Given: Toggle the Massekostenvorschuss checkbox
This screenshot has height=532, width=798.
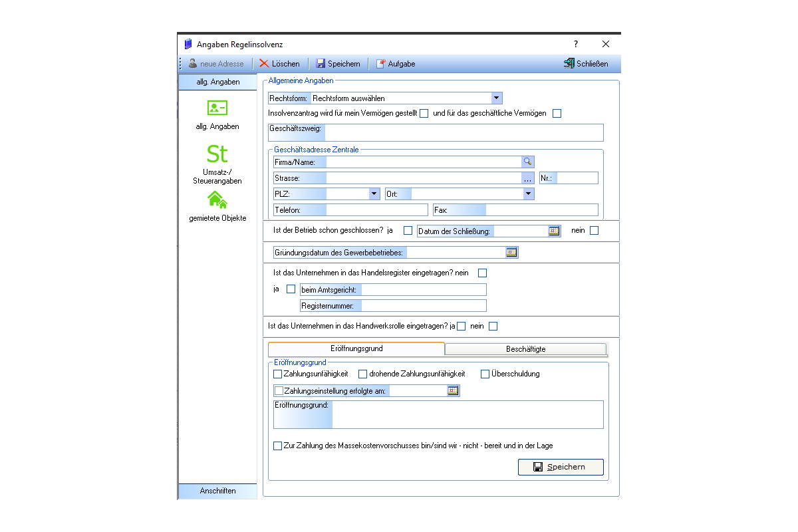Looking at the screenshot, I should click(x=278, y=446).
